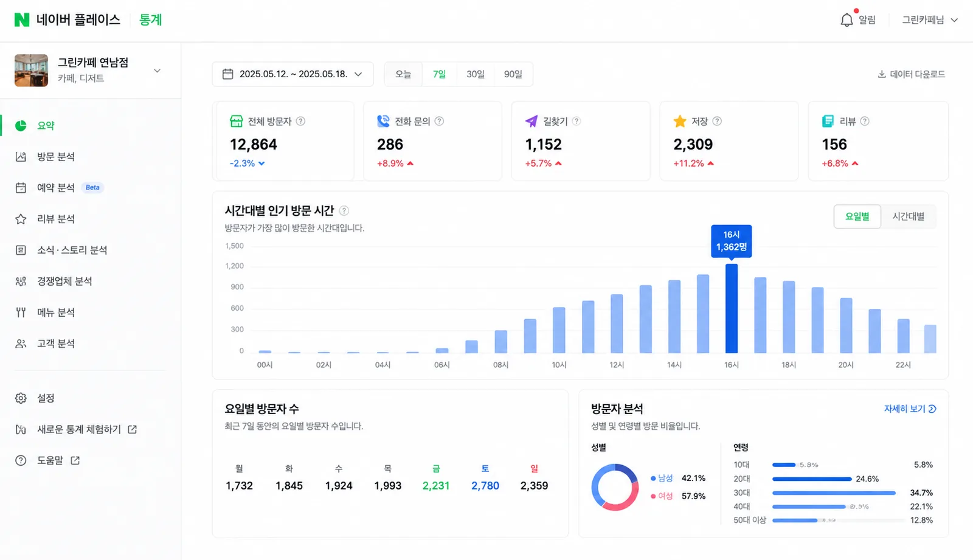
Task: Select the 7일 period tab
Action: click(439, 74)
